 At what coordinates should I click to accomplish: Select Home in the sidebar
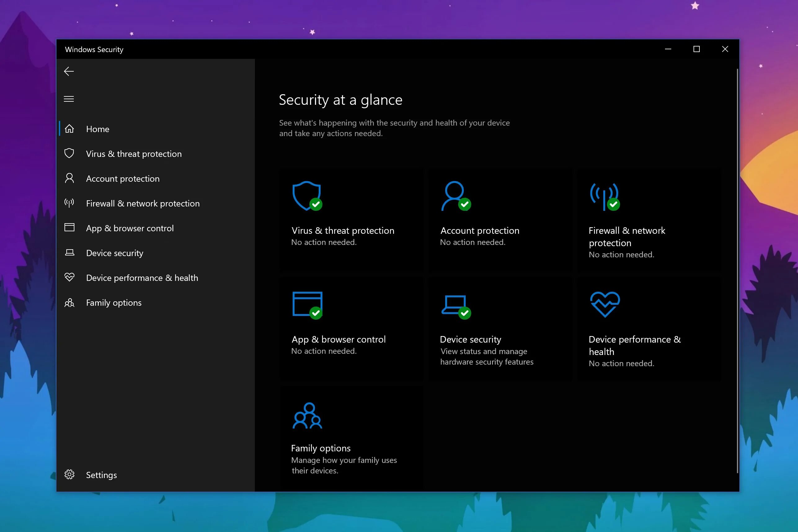click(x=98, y=129)
